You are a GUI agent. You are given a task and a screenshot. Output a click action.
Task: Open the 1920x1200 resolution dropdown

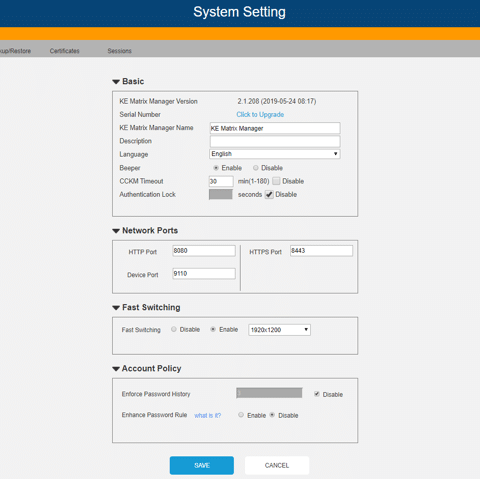pyautogui.click(x=279, y=330)
